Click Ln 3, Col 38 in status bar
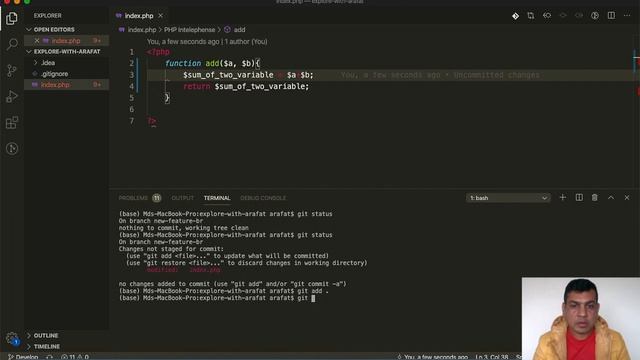Viewport: 640px width, 360px height. [492, 357]
